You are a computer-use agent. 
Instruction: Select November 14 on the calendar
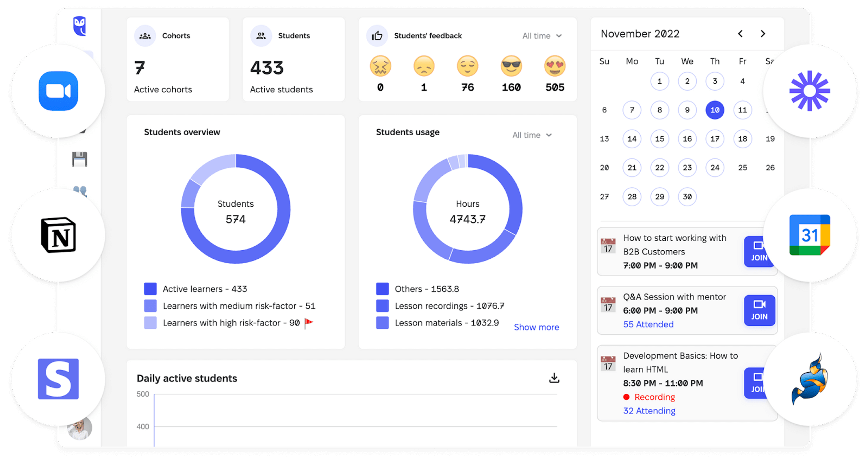point(632,139)
